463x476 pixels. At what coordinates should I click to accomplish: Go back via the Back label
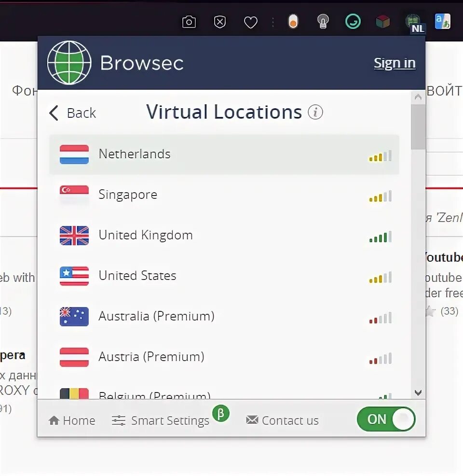pos(81,113)
